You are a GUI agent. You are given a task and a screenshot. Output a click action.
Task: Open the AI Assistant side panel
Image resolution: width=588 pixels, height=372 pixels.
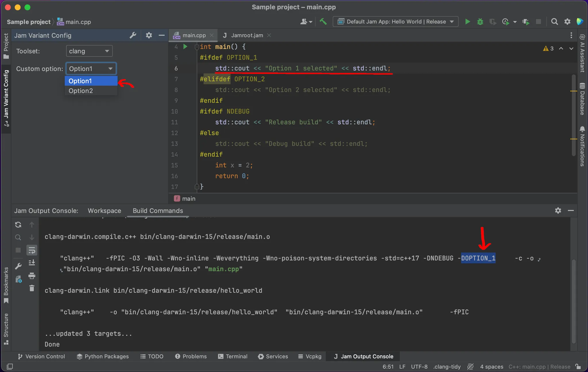pos(582,53)
